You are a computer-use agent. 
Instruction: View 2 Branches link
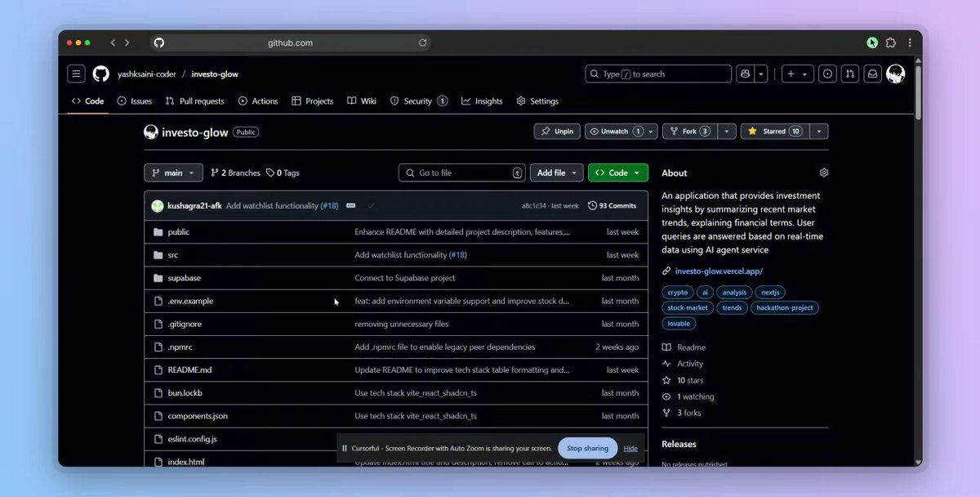[x=235, y=172]
